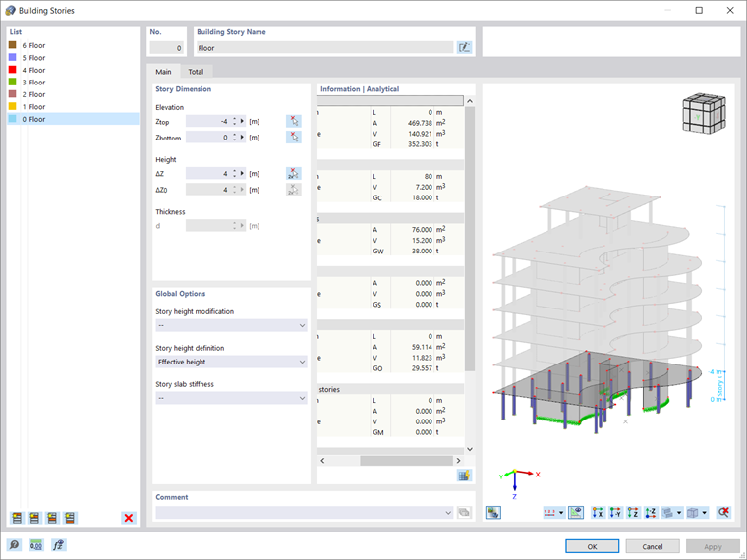This screenshot has height=560, width=747.
Task: Click the third new story icon below the list
Action: 52,518
